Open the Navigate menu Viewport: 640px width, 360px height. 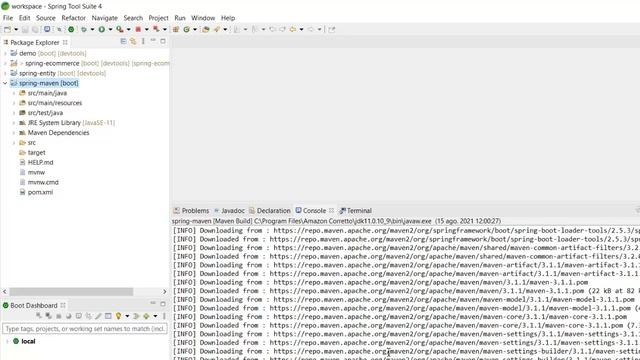(x=104, y=18)
